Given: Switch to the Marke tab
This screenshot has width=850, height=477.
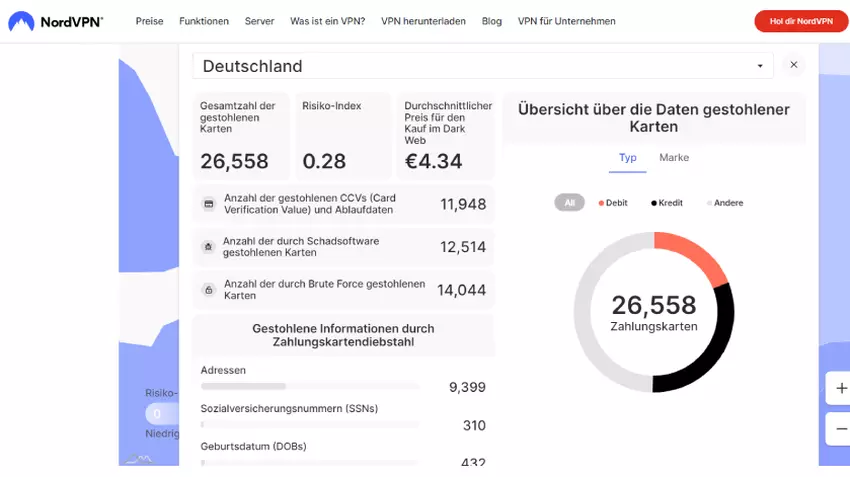Looking at the screenshot, I should (673, 158).
